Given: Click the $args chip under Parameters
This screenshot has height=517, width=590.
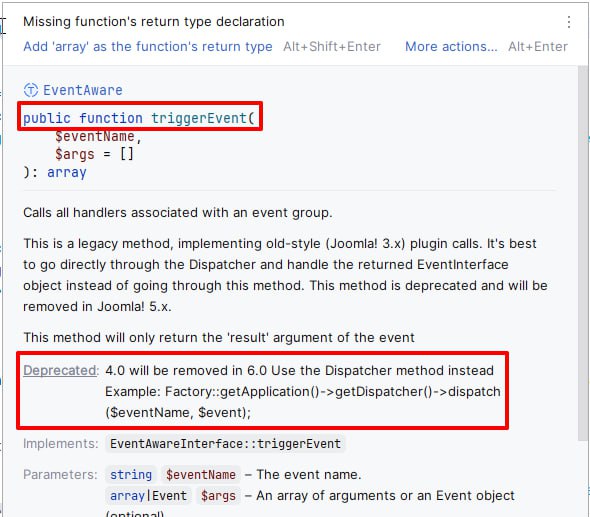Looking at the screenshot, I should pyautogui.click(x=218, y=496).
